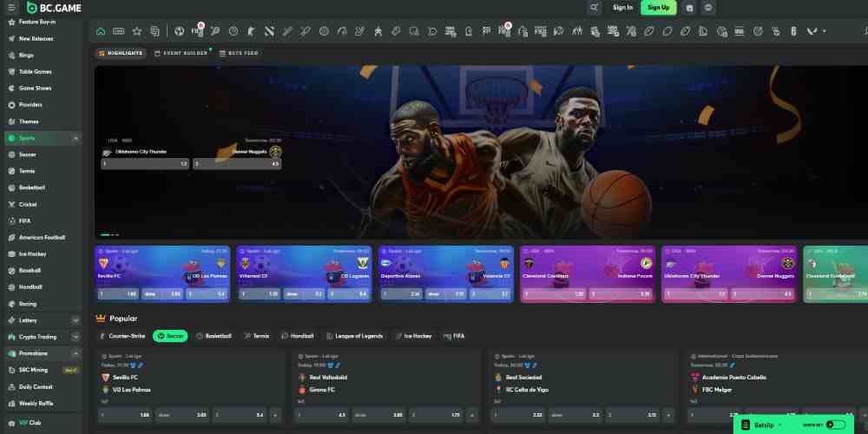Click the banner carousel slide indicator

click(x=105, y=234)
